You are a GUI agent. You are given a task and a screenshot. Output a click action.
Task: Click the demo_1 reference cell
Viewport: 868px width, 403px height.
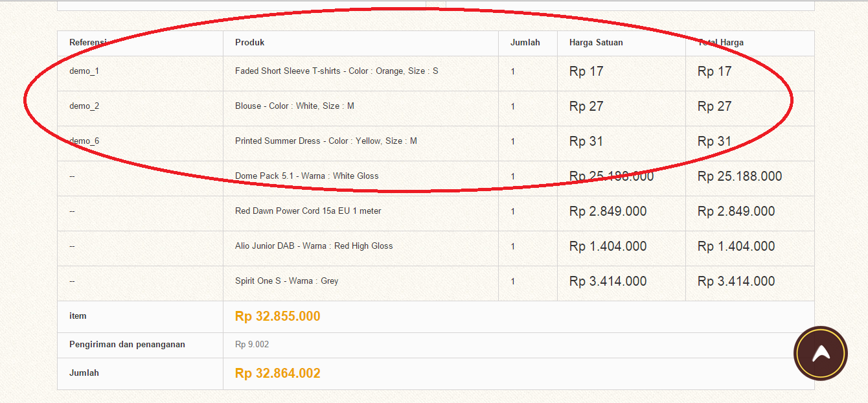tap(84, 71)
